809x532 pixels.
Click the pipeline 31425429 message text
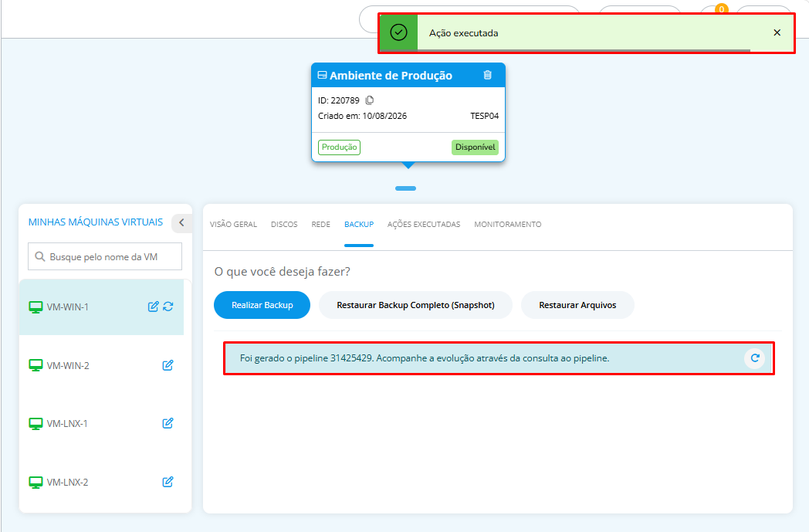[424, 358]
